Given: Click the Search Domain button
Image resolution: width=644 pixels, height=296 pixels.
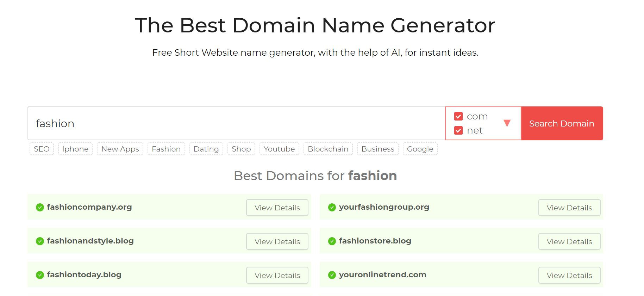Looking at the screenshot, I should tap(561, 123).
